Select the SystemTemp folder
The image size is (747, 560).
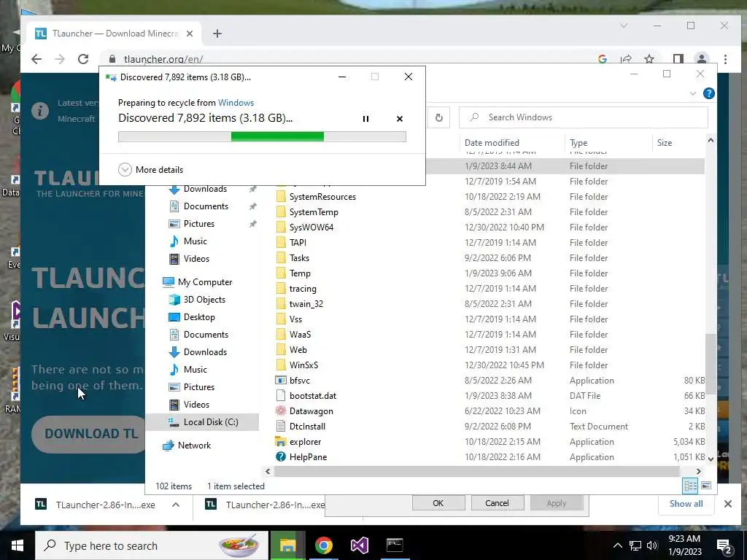pos(314,212)
